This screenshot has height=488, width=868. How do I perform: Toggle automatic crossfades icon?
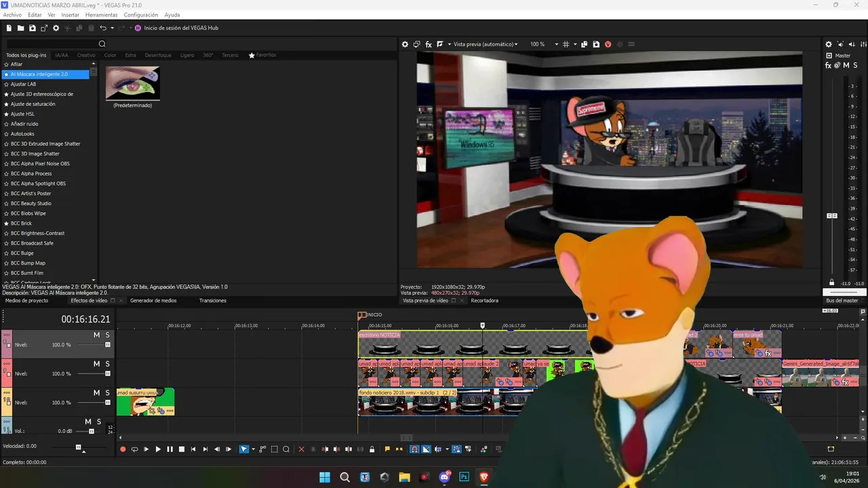[426, 449]
